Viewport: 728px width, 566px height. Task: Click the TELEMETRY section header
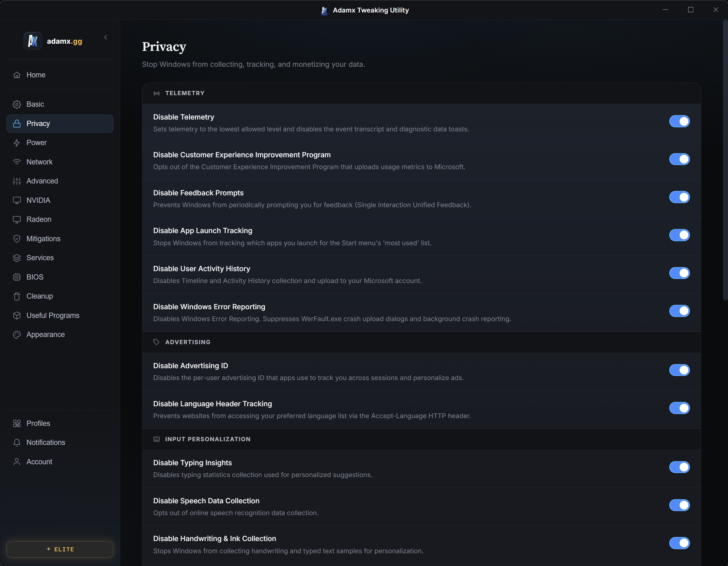click(421, 93)
